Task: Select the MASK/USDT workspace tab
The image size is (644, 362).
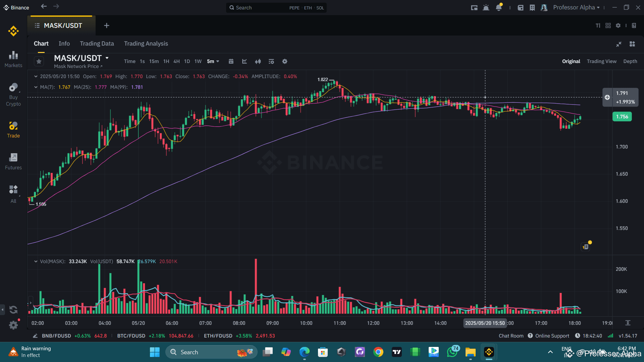Action: point(62,25)
